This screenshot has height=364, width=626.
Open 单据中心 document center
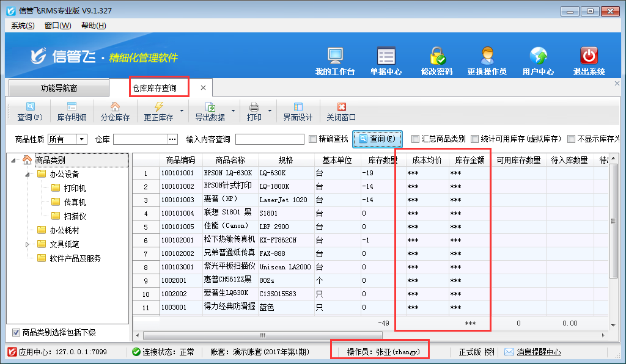pyautogui.click(x=386, y=56)
